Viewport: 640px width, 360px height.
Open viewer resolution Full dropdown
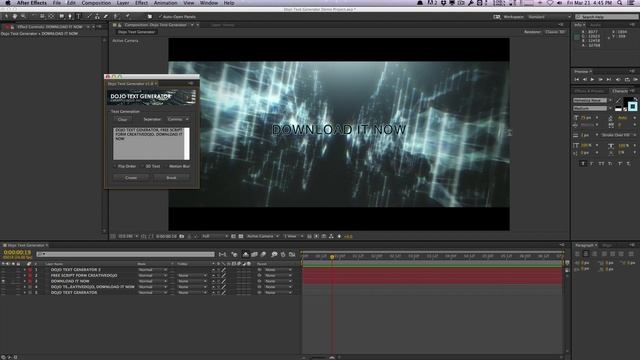tap(215, 236)
